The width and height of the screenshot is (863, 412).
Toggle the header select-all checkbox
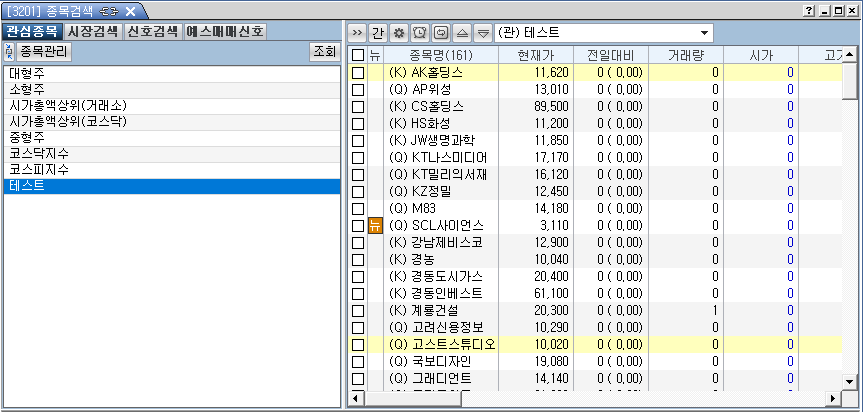(358, 55)
